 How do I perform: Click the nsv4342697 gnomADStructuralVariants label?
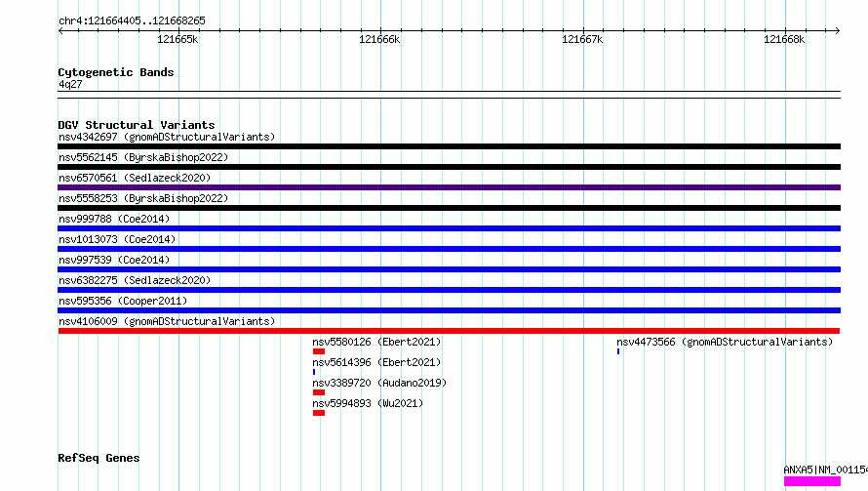tap(167, 137)
